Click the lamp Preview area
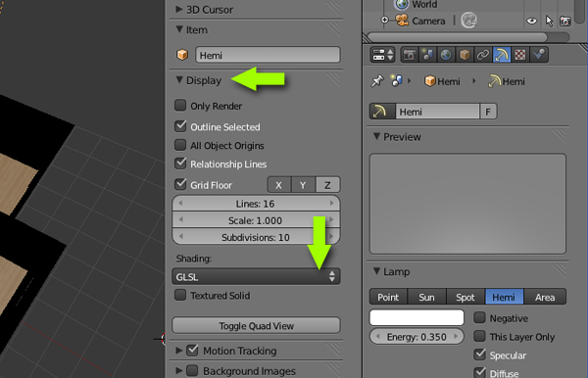Image resolution: width=588 pixels, height=378 pixels. pyautogui.click(x=467, y=204)
